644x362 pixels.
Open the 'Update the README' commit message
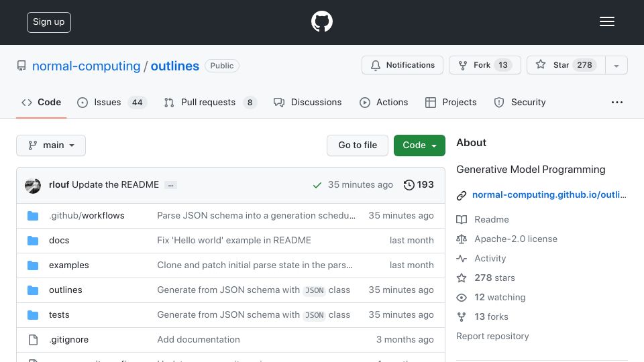(115, 185)
